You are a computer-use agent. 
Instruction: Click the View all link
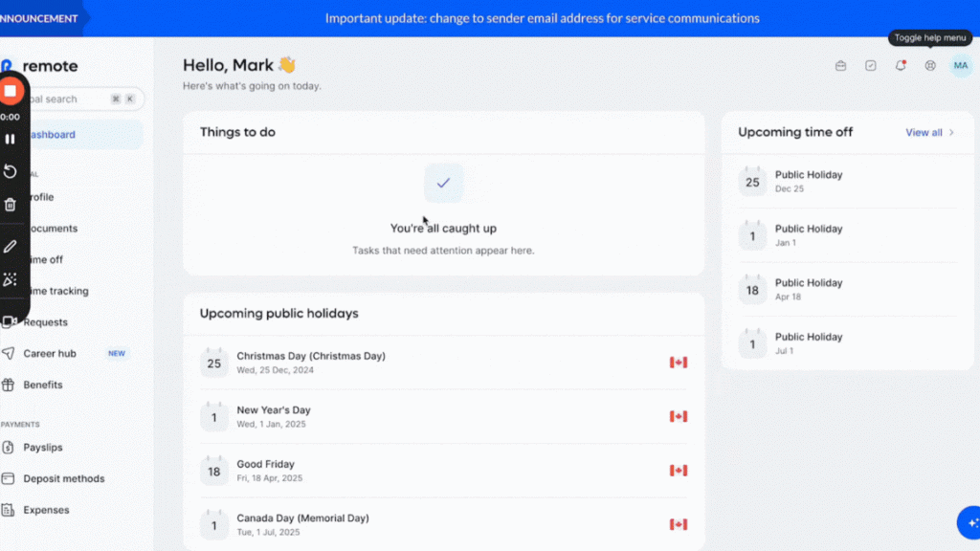pos(924,133)
